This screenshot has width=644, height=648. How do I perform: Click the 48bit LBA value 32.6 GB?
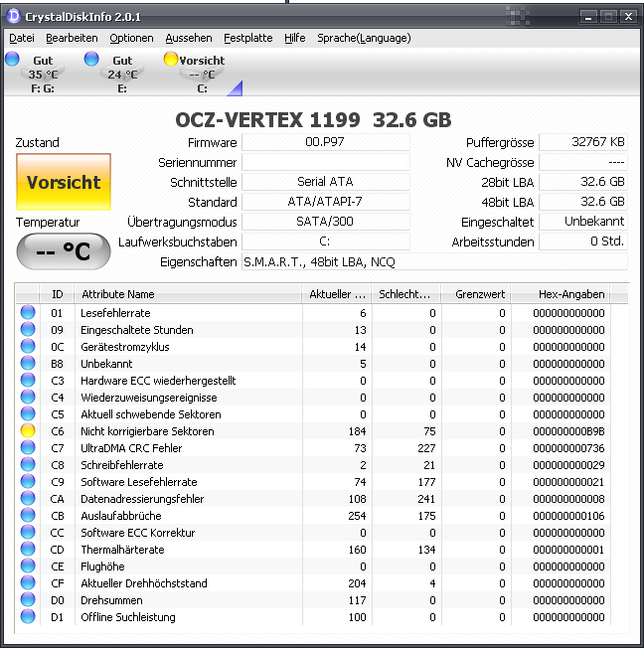click(x=583, y=202)
